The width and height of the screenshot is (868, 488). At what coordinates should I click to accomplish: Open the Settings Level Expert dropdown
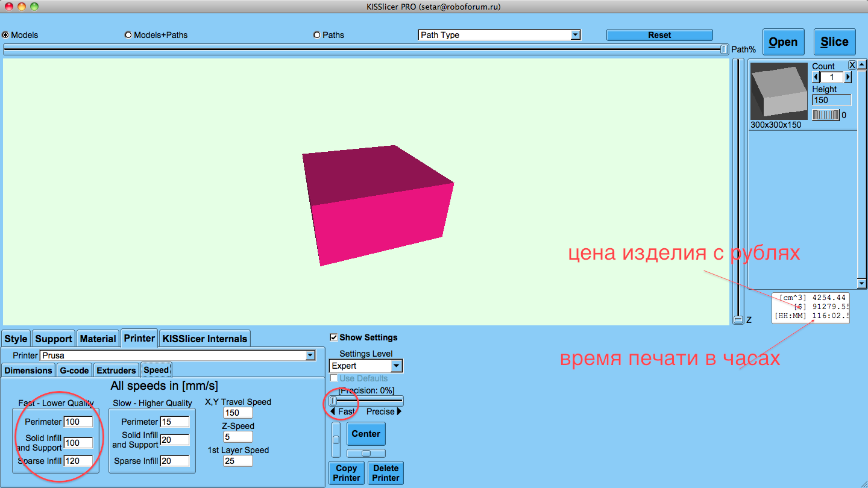(395, 366)
